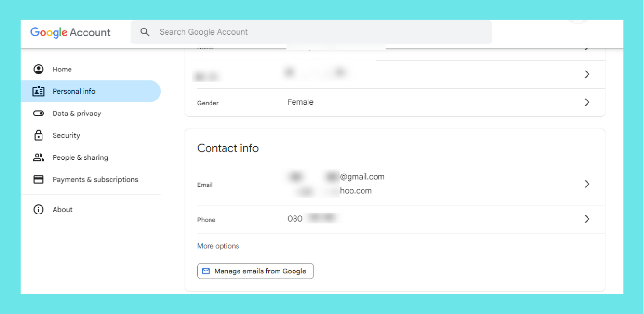The width and height of the screenshot is (644, 314).
Task: Click the People & sharing icon
Action: tap(39, 157)
